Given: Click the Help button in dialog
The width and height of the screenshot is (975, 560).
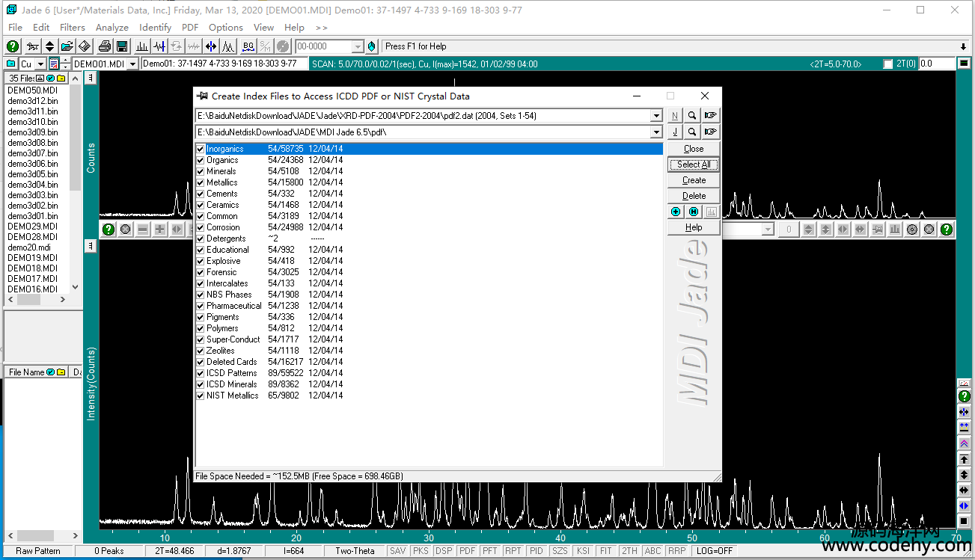Looking at the screenshot, I should (694, 227).
